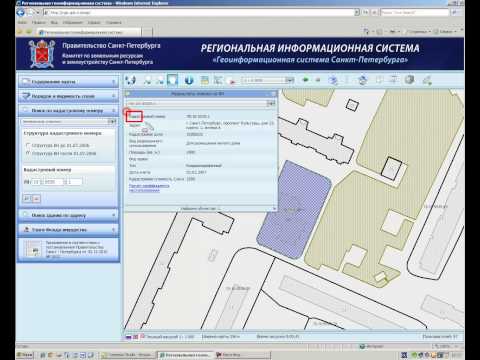
Task: Click the browser Back button
Action: click(x=21, y=12)
